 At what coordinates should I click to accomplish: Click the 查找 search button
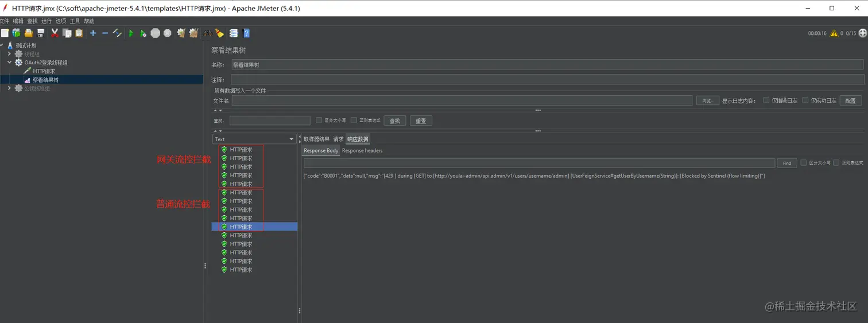[x=395, y=120]
